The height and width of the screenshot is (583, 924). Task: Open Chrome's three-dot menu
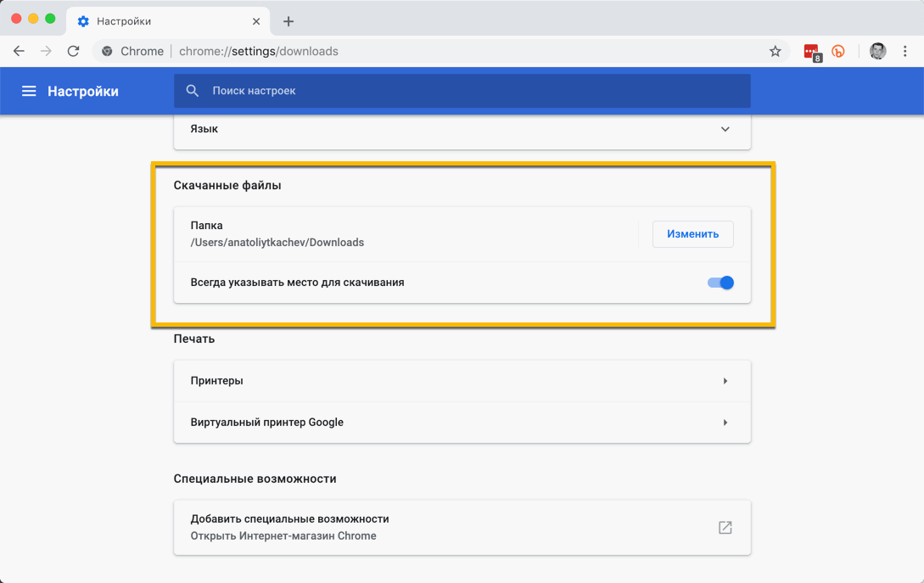point(905,51)
